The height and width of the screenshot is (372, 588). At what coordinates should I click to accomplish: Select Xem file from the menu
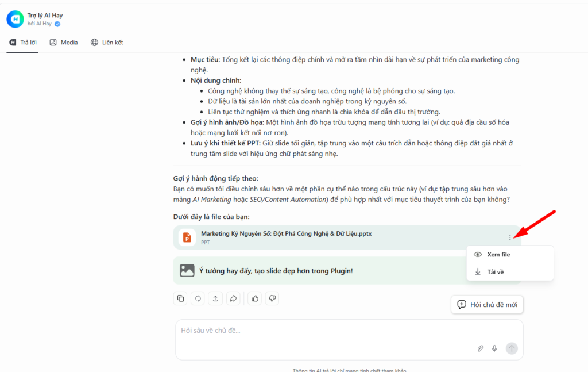tap(510, 255)
